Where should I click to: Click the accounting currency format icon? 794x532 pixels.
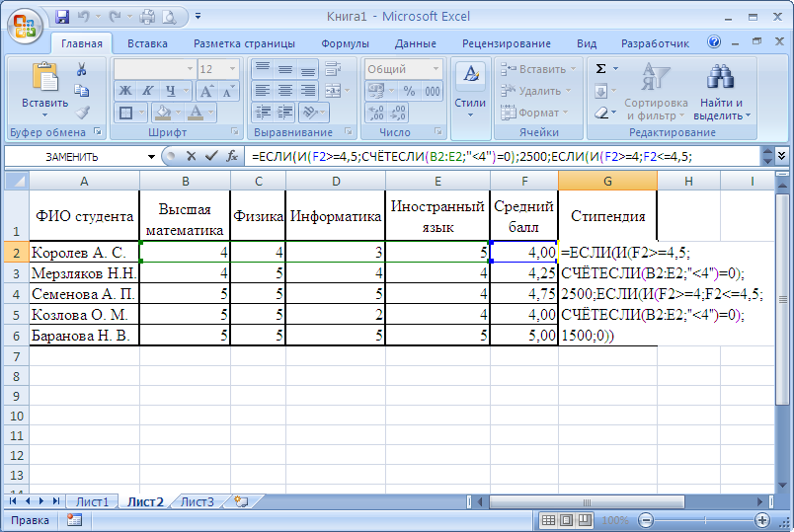point(376,91)
